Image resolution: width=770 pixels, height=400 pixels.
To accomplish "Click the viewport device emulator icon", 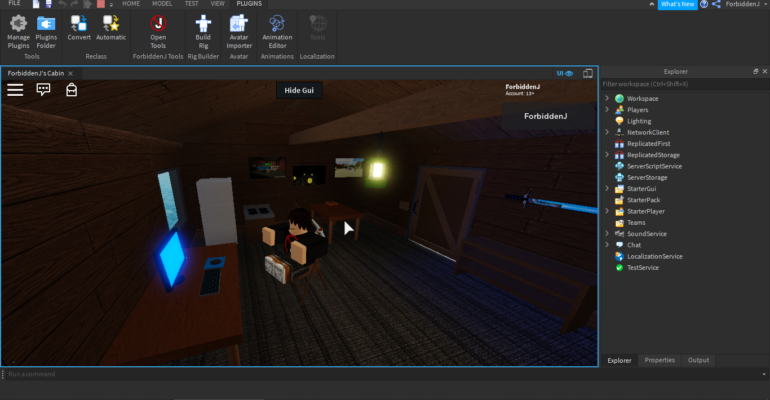I will [588, 73].
